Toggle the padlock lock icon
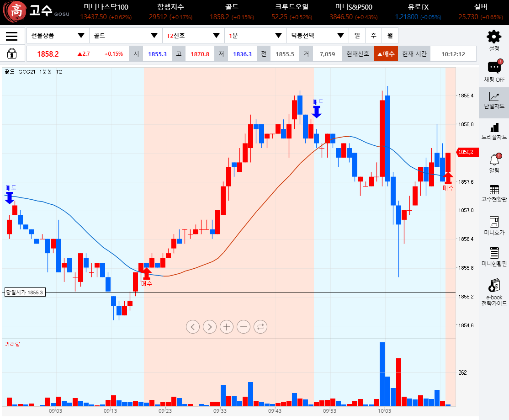The width and height of the screenshot is (509, 420). (x=12, y=53)
